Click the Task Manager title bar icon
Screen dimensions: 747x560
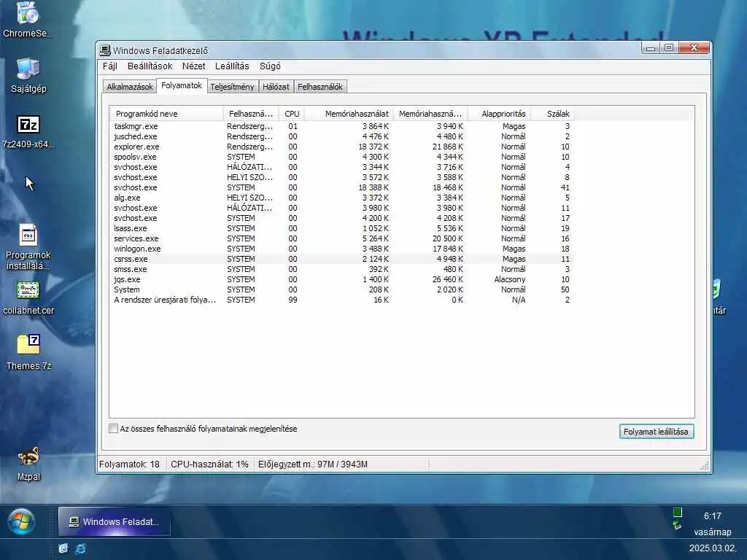point(105,50)
